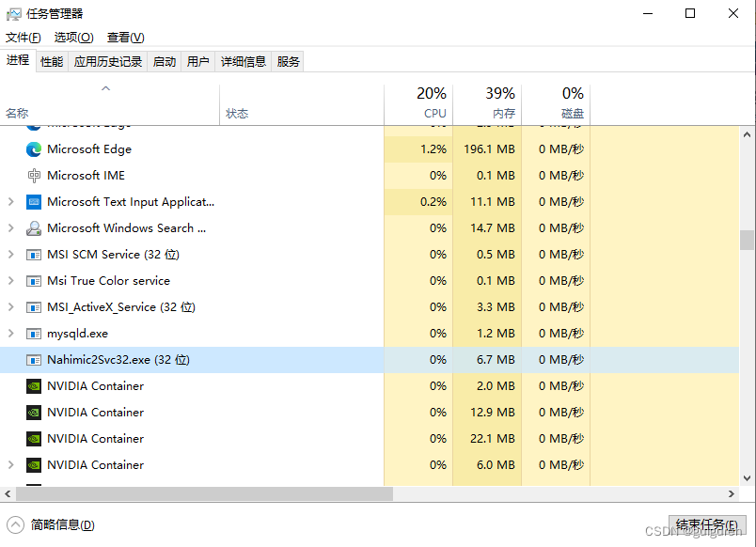The height and width of the screenshot is (547, 756).
Task: Click the Microsoft Windows Search icon
Action: 34,228
